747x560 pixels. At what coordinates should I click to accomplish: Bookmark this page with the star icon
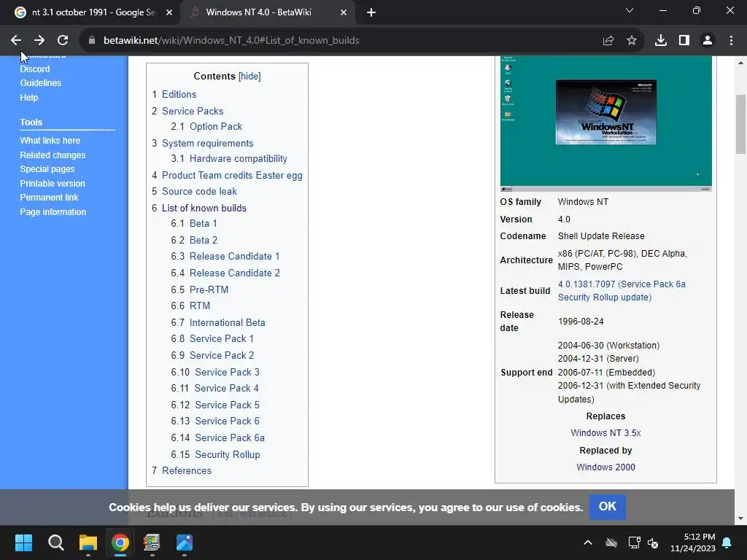(x=632, y=41)
